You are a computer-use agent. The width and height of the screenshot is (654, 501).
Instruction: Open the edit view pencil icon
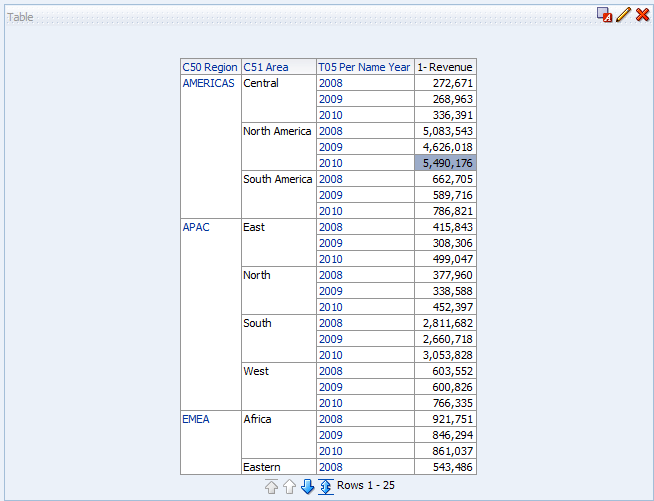623,15
